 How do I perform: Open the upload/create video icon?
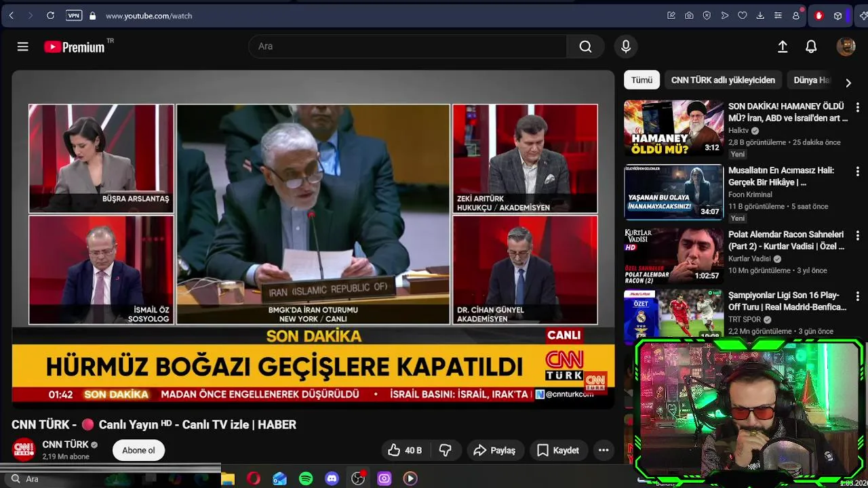pos(783,46)
